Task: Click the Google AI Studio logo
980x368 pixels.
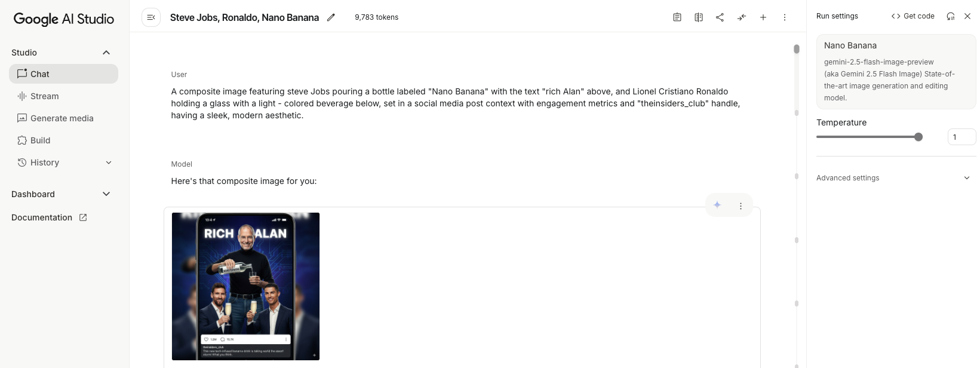Action: pyautogui.click(x=64, y=19)
